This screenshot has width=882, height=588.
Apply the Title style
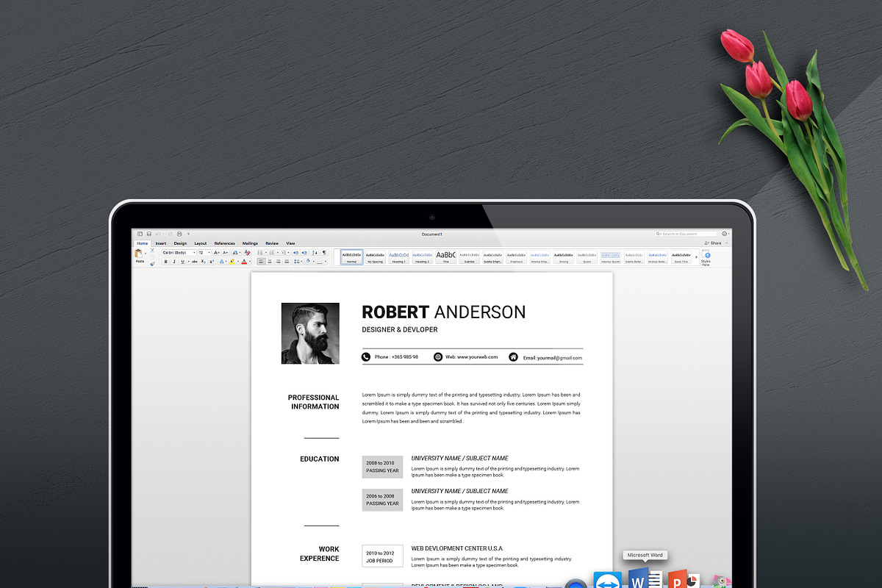[x=445, y=257]
